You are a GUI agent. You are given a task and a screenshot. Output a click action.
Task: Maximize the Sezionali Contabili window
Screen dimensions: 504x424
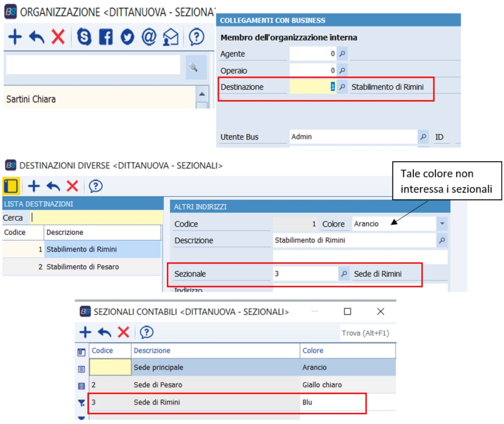(348, 311)
